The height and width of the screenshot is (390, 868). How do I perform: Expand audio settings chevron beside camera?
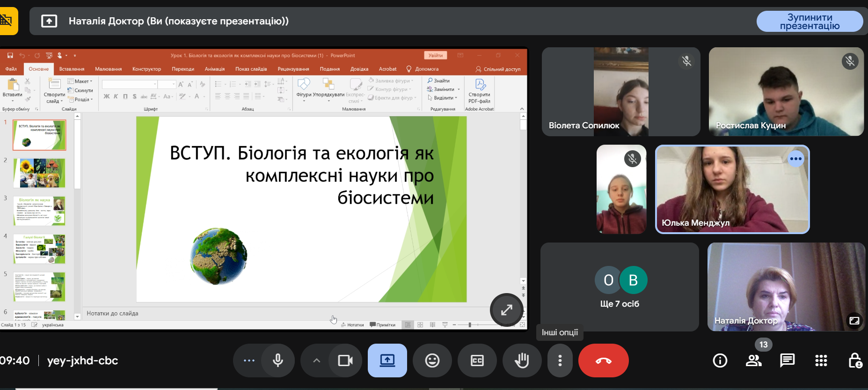(317, 361)
